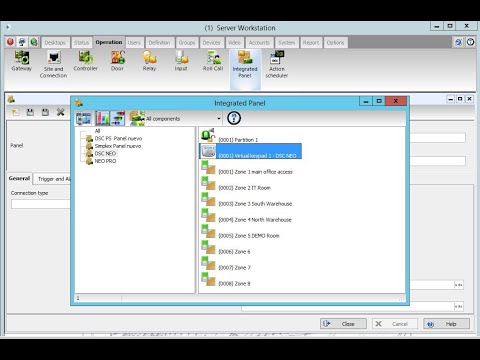480x360 pixels.
Task: Switch to the Desktops tab
Action: point(55,43)
